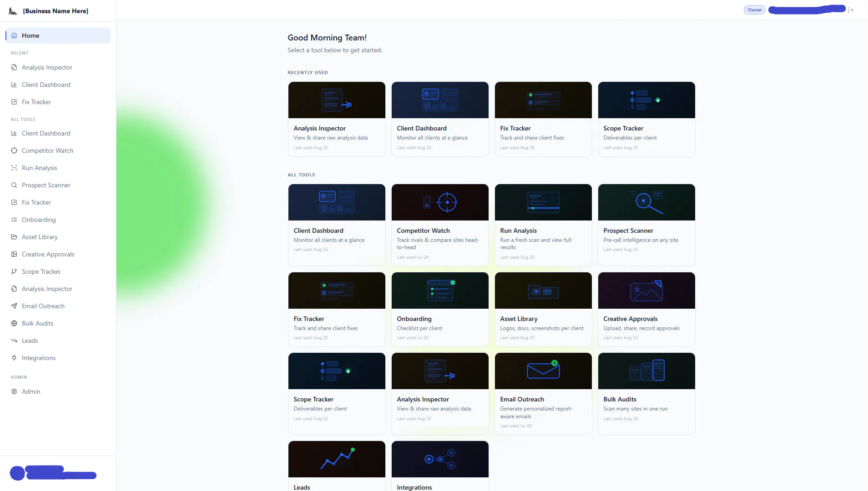This screenshot has height=491, width=868.
Task: Open the Competitor Watch tool card
Action: click(440, 225)
